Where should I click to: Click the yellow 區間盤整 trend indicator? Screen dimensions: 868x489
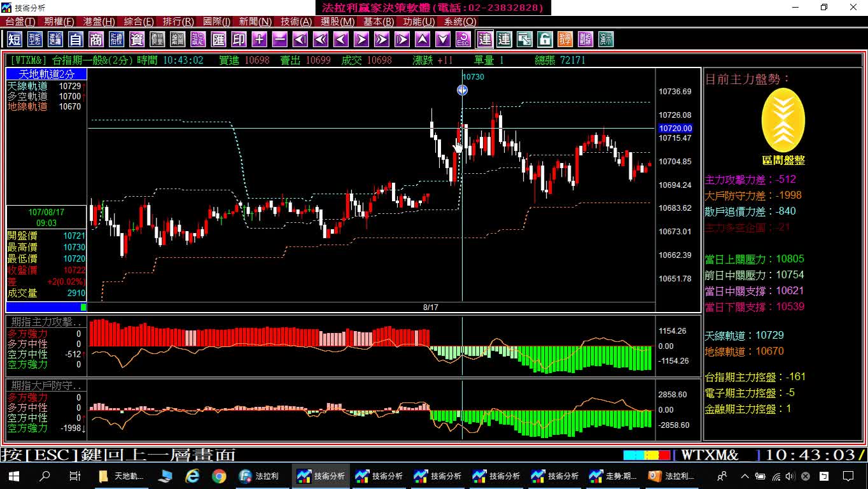[x=783, y=121]
